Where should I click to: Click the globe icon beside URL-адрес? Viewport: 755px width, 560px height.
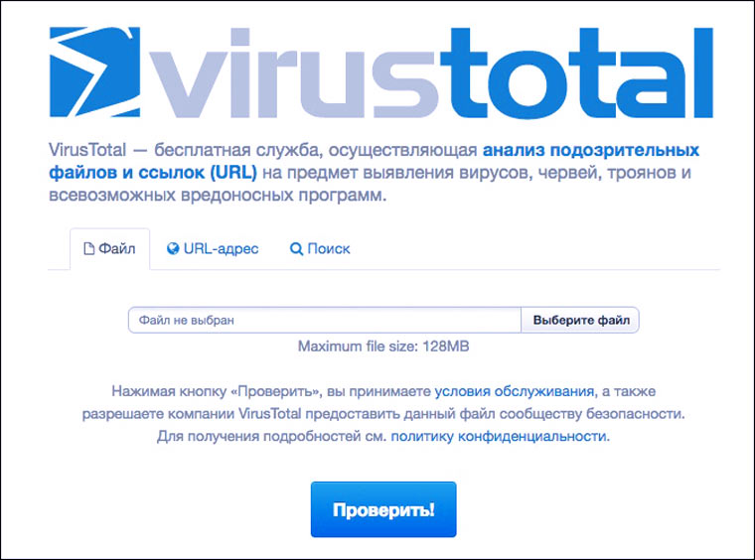(173, 249)
